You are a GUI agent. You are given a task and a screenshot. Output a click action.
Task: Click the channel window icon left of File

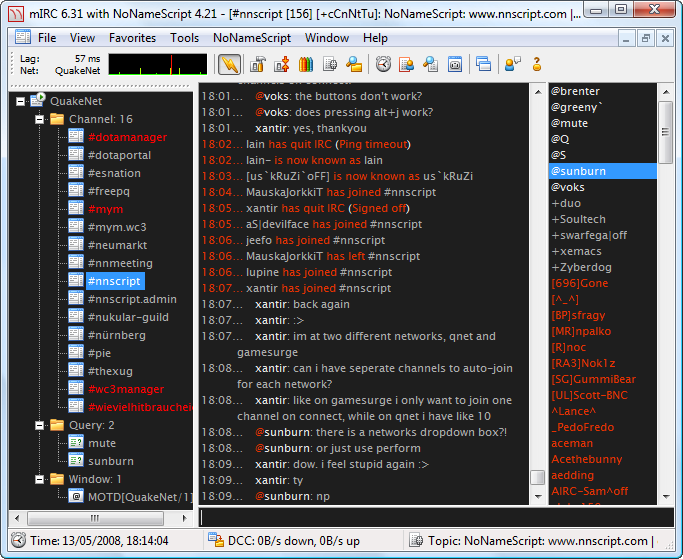[23, 37]
